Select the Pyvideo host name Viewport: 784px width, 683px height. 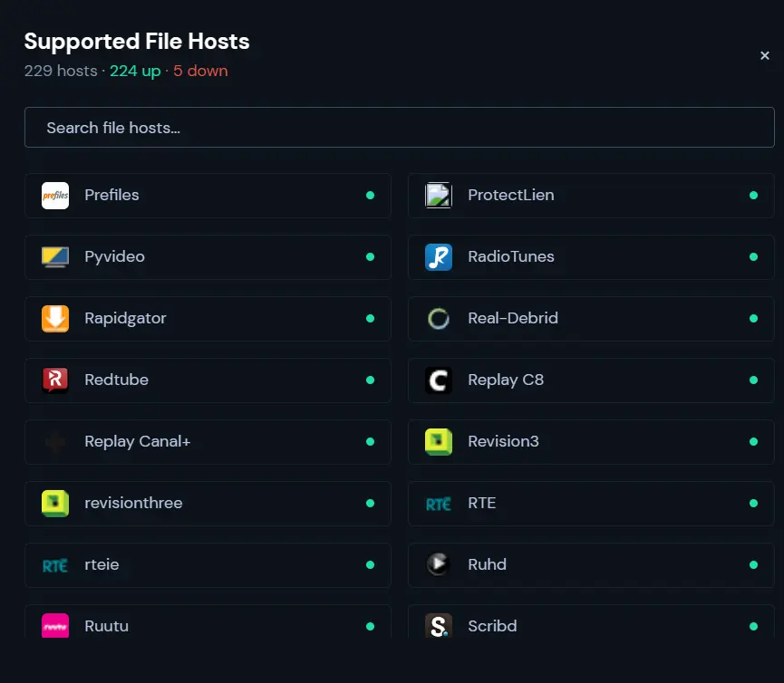tap(114, 257)
